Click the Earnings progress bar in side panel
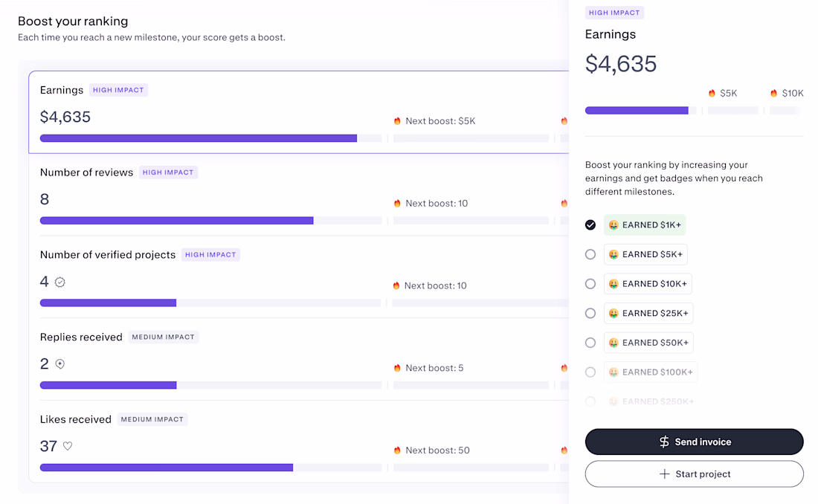The image size is (818, 504). click(x=637, y=111)
